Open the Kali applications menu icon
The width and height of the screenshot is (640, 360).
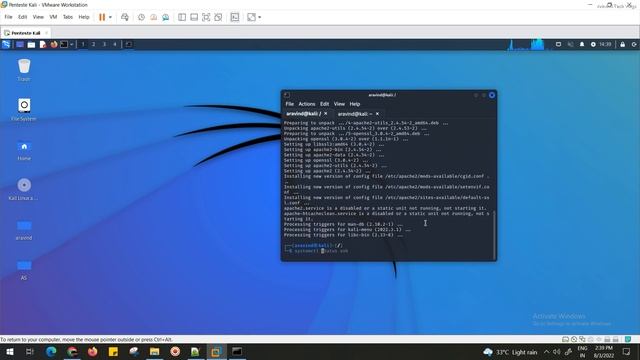coord(6,44)
